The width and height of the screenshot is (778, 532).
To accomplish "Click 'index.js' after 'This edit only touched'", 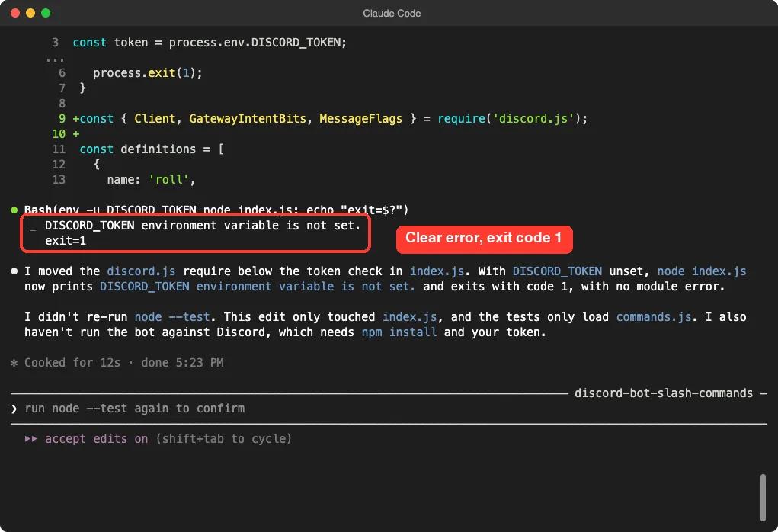I will 409,316.
